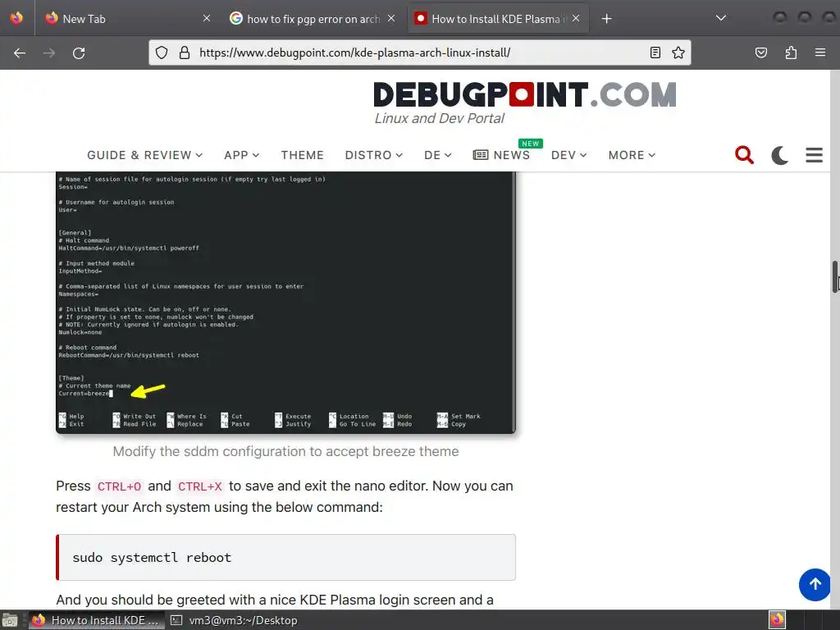Image resolution: width=840 pixels, height=630 pixels.
Task: Open the site hamburger menu
Action: coord(815,155)
